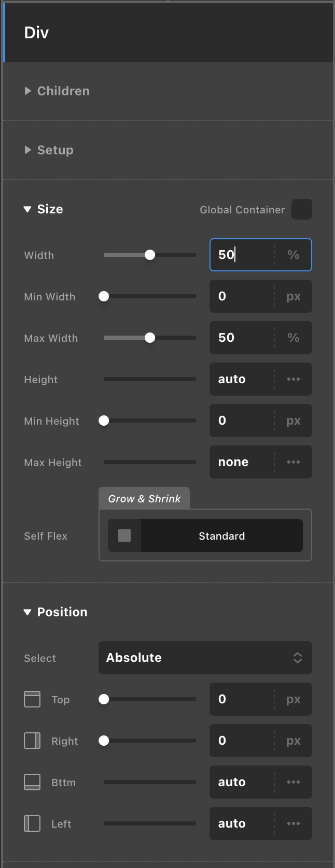Switch to the Grow & Shrink tab
335x868 pixels.
point(144,498)
